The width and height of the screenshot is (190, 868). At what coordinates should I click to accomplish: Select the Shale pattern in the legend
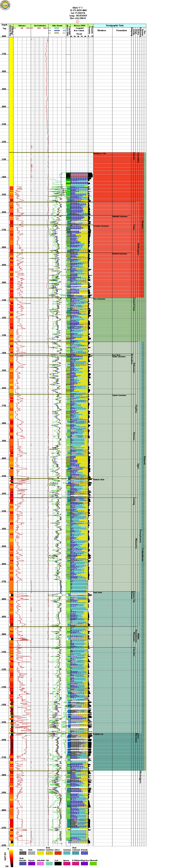(32, 854)
